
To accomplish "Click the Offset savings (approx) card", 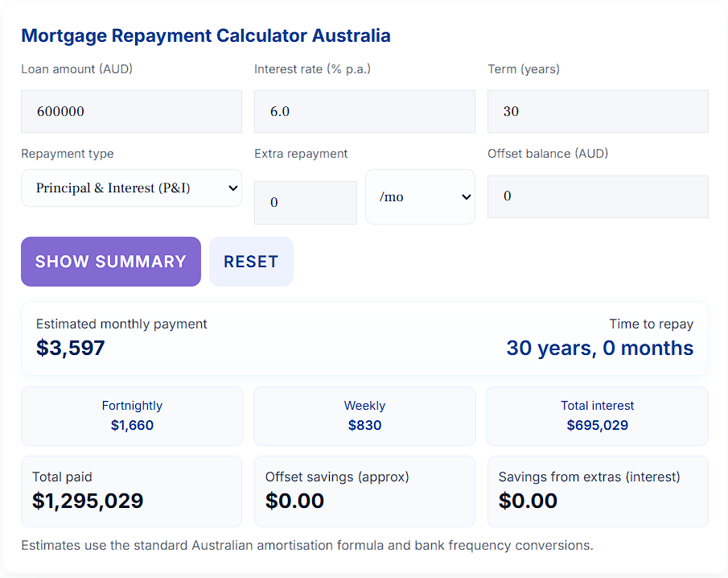I will pos(364,492).
